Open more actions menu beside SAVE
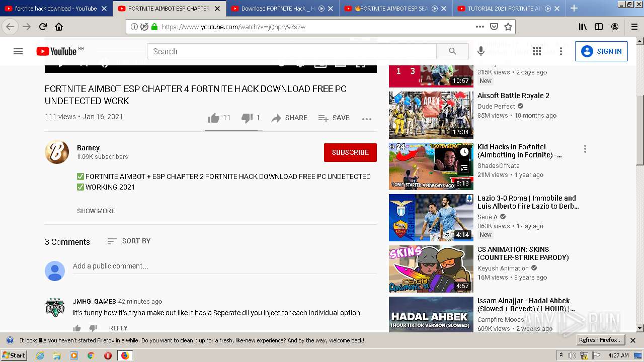This screenshot has height=362, width=644. pos(367,119)
